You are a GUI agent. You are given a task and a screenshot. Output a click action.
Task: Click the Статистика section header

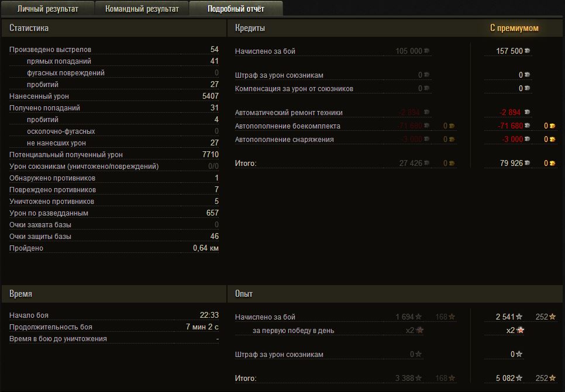pyautogui.click(x=29, y=28)
